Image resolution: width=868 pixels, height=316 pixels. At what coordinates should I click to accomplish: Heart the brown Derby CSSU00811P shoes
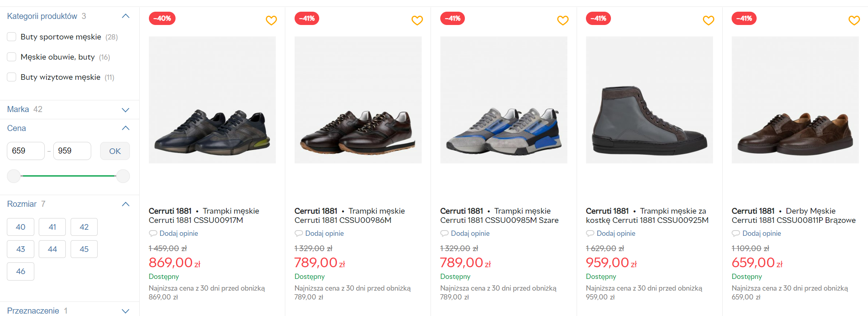854,20
